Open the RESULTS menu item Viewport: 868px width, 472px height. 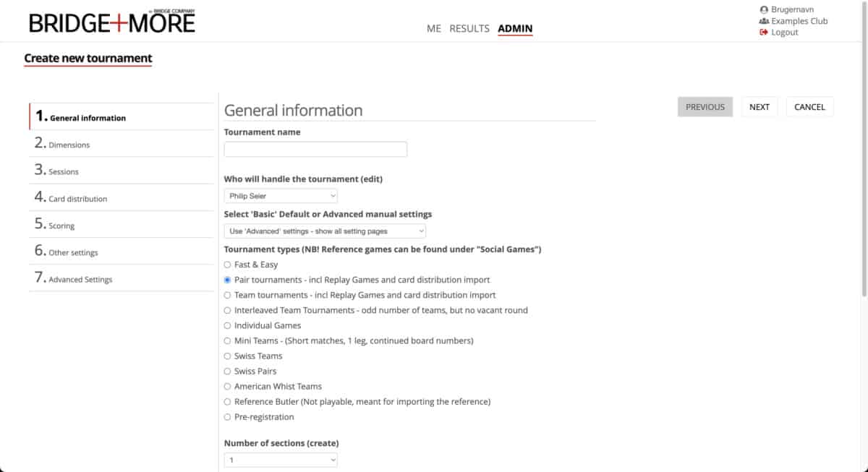point(469,29)
